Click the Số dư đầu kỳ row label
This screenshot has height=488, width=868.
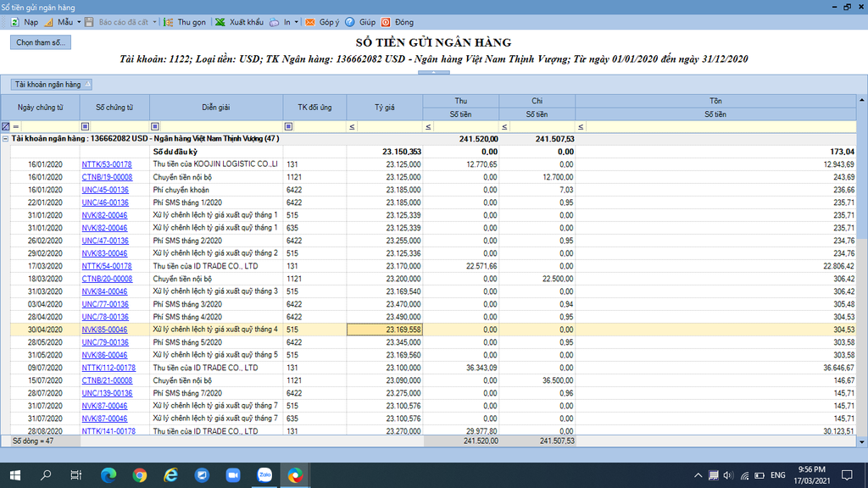(x=175, y=152)
